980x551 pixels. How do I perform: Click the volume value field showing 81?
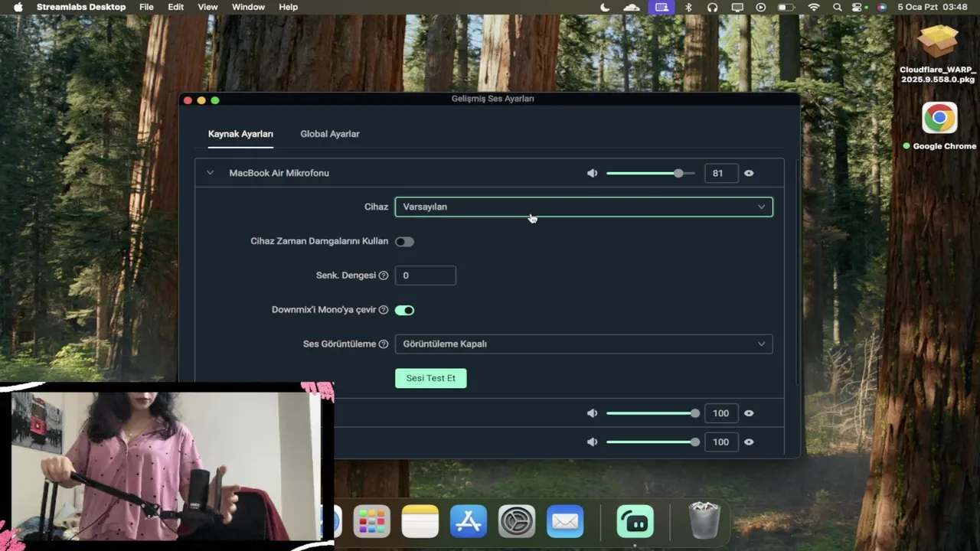720,173
